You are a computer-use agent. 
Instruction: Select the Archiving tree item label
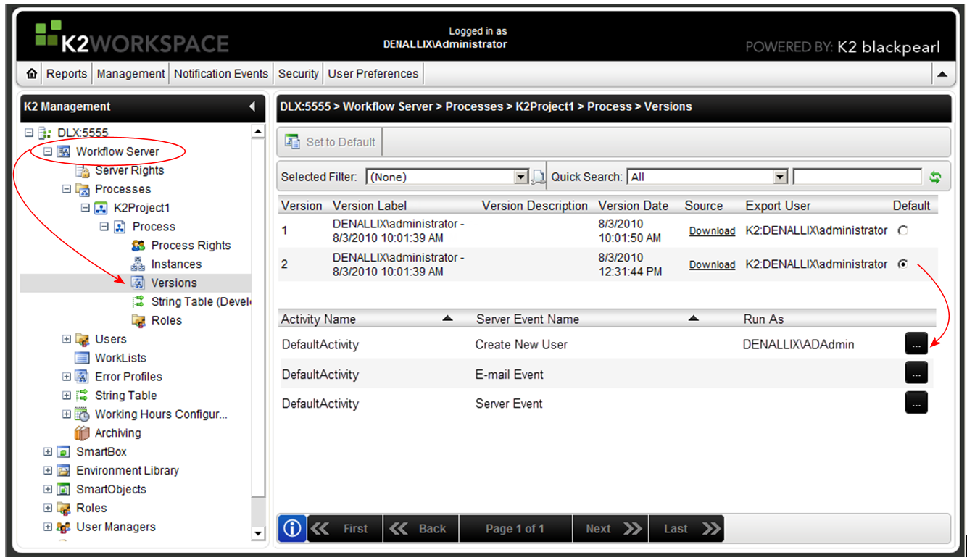tap(117, 433)
